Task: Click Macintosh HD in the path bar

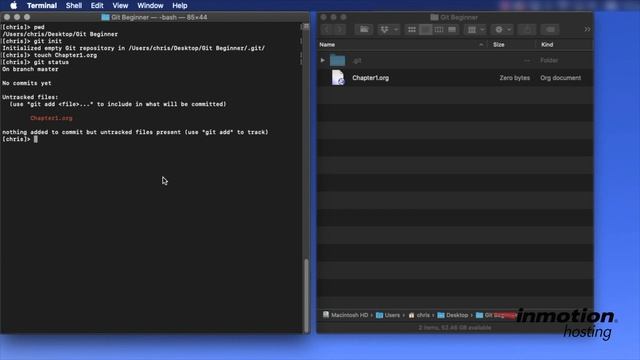Action: pos(345,315)
